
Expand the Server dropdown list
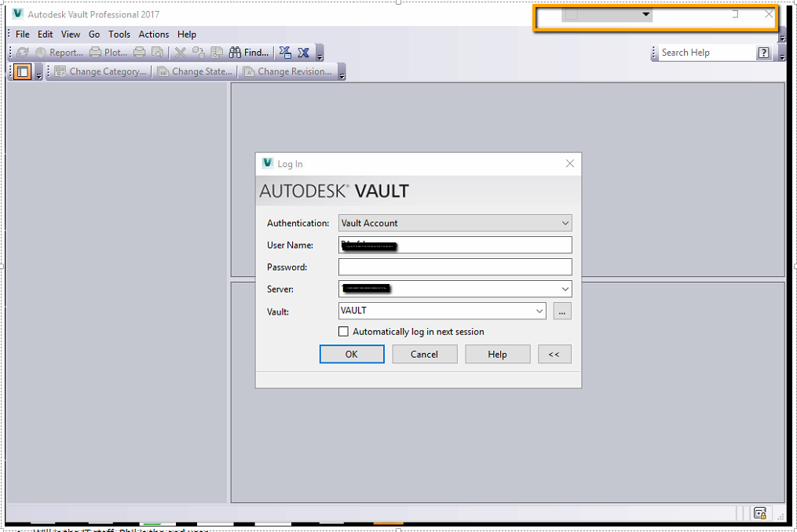[x=565, y=289]
